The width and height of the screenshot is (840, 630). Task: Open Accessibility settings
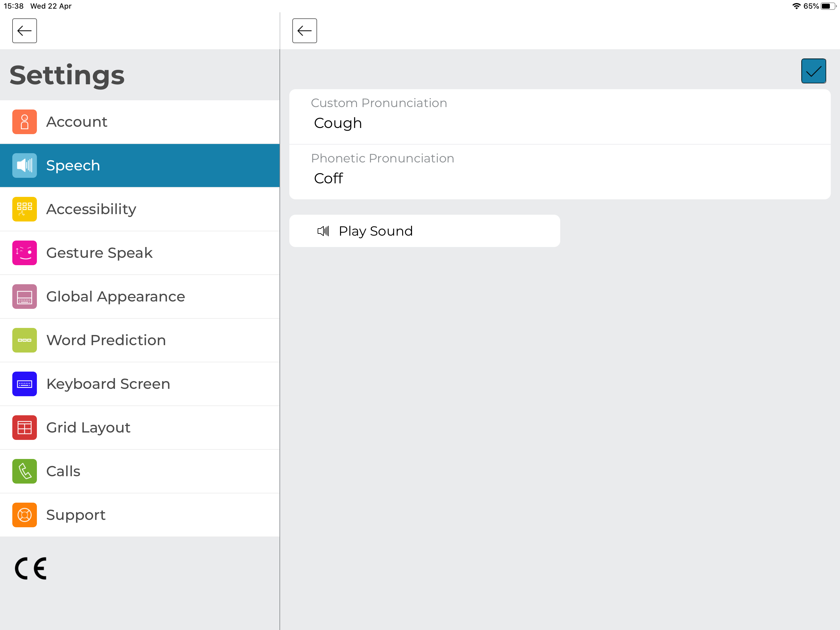click(x=140, y=209)
